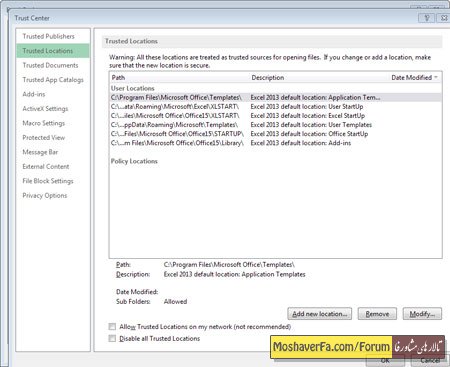Open Message Bar settings
Screen dimensions: 450x367
pyautogui.click(x=40, y=152)
